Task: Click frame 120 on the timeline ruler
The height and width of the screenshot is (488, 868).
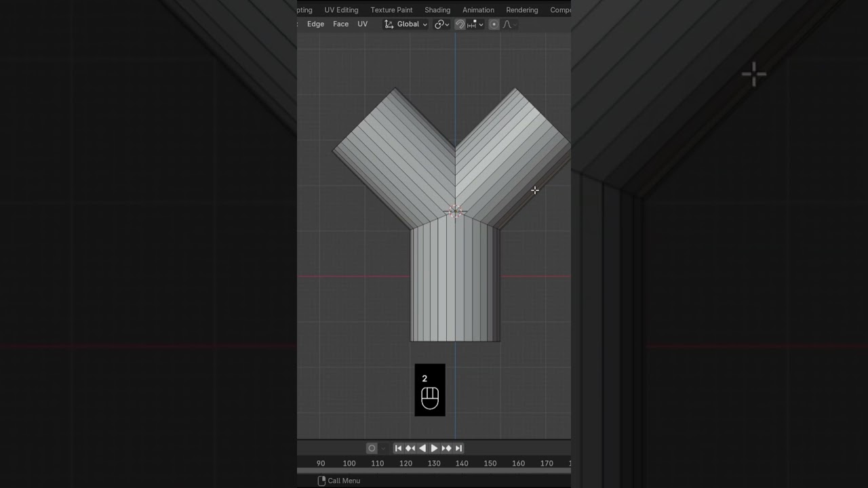Action: (x=406, y=464)
